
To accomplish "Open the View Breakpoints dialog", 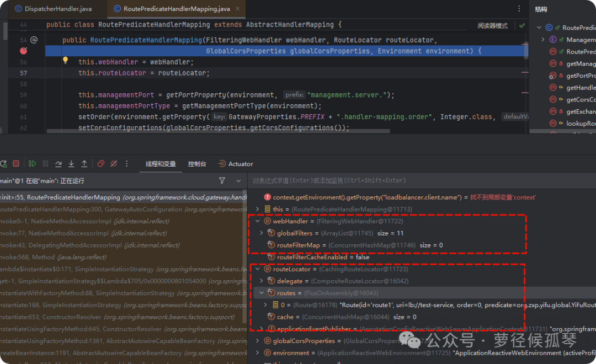I will click(x=101, y=164).
